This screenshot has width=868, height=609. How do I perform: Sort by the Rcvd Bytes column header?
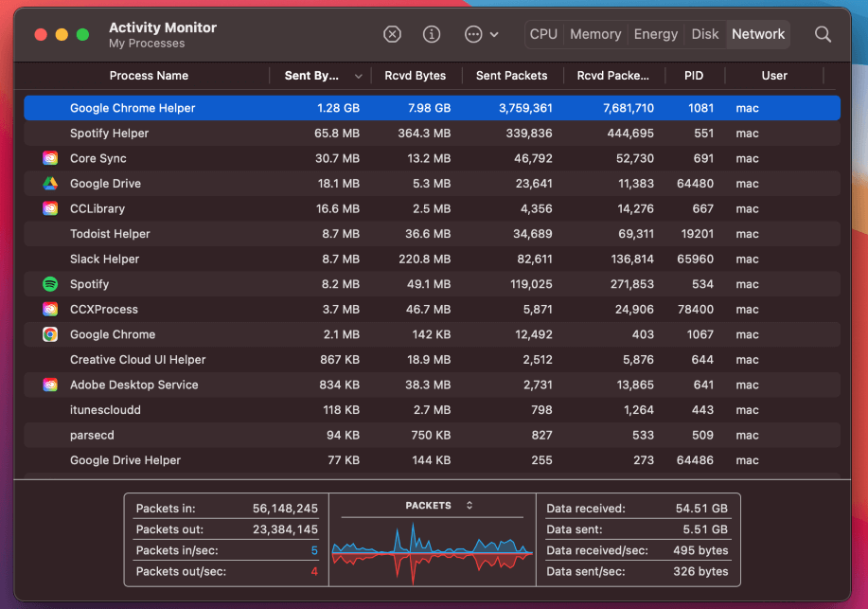click(415, 76)
